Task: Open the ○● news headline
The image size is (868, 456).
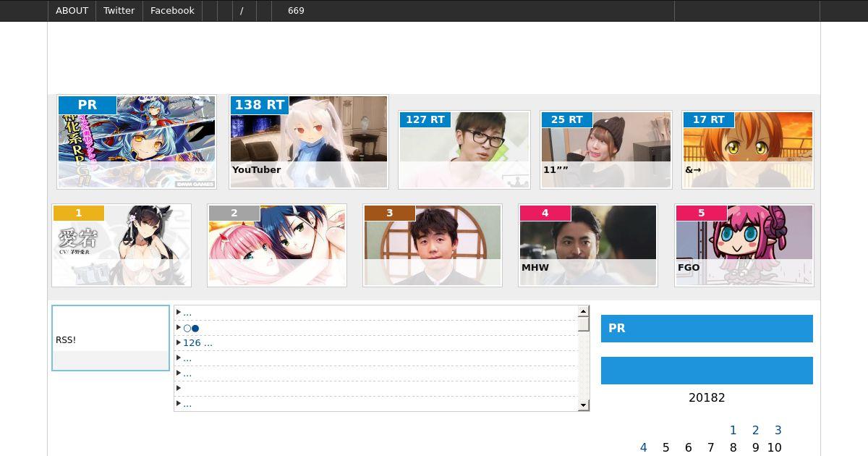Action: click(x=191, y=328)
